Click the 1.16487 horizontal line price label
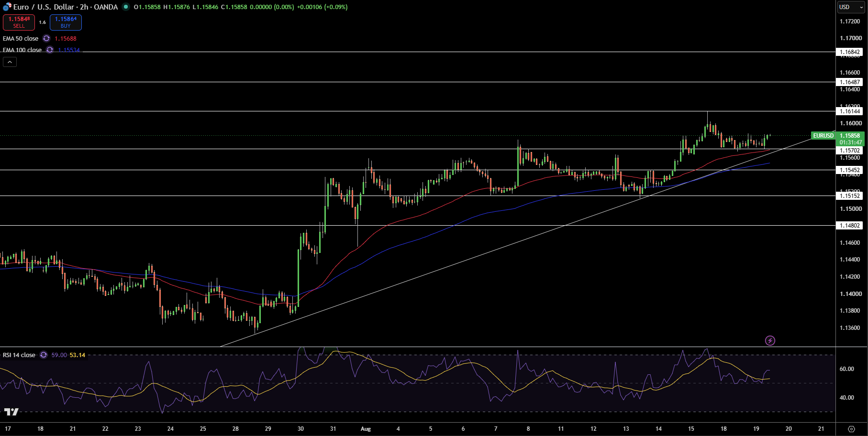 pos(850,82)
